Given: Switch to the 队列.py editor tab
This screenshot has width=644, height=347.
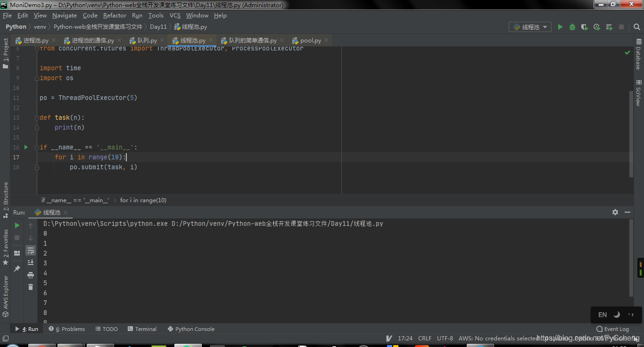Looking at the screenshot, I should (x=147, y=41).
